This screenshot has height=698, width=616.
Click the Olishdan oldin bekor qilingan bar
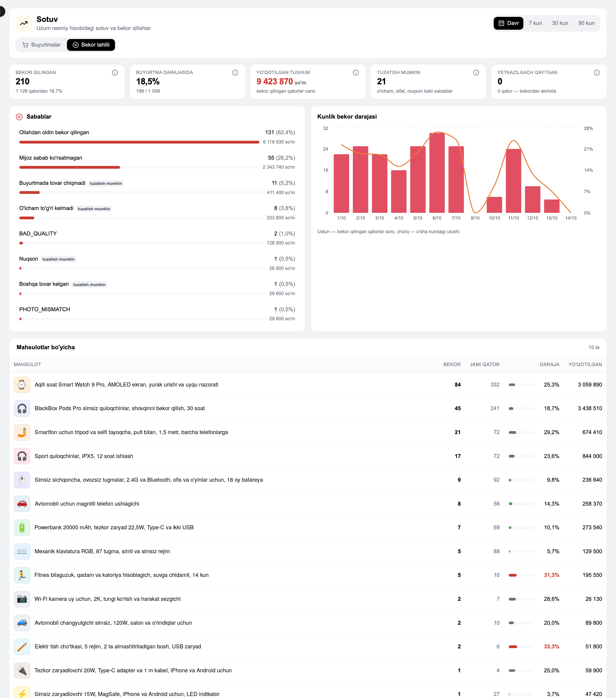139,142
